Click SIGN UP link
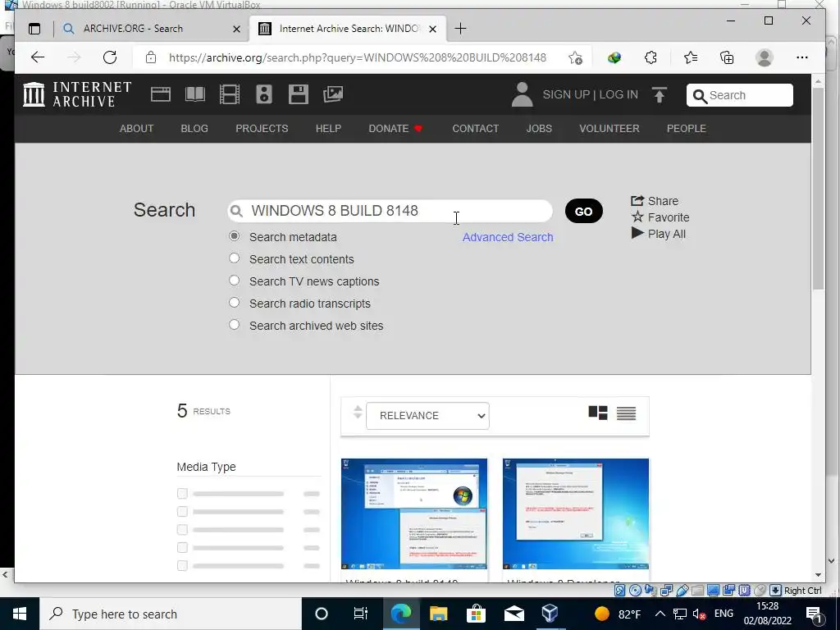The image size is (840, 630). coord(566,95)
